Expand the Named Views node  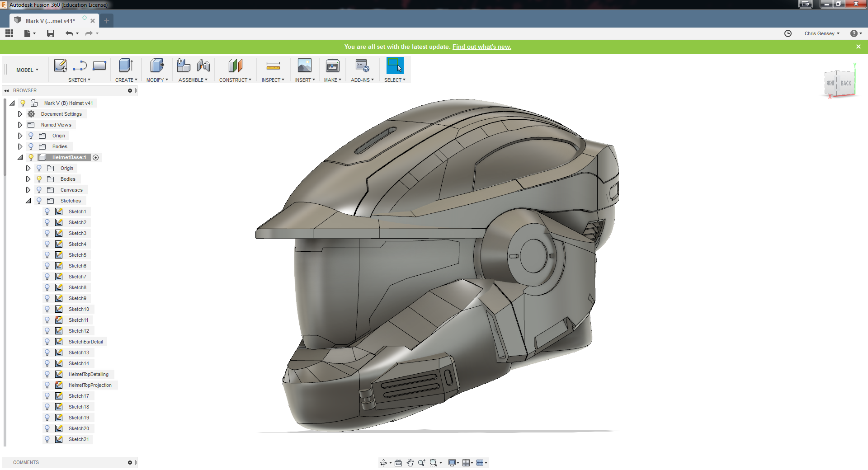[20, 125]
